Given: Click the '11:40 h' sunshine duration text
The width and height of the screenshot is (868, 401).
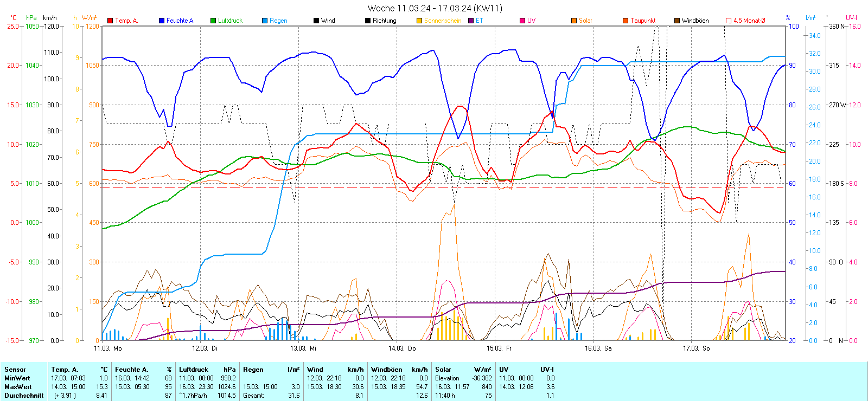Looking at the screenshot, I should click(x=445, y=396).
